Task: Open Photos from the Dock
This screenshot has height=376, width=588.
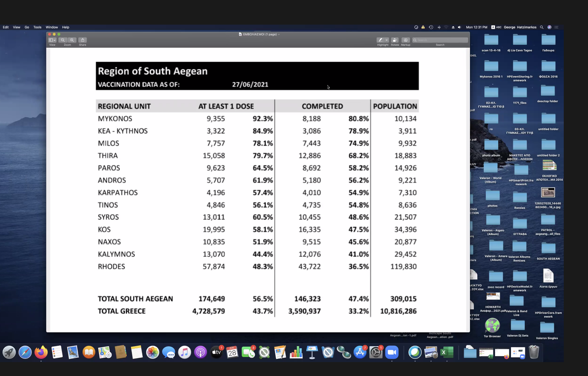Action: point(153,352)
